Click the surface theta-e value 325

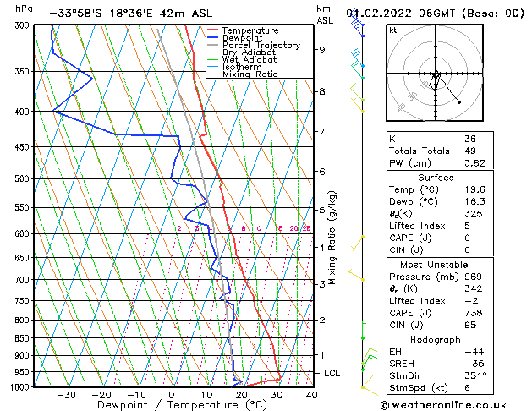(474, 214)
